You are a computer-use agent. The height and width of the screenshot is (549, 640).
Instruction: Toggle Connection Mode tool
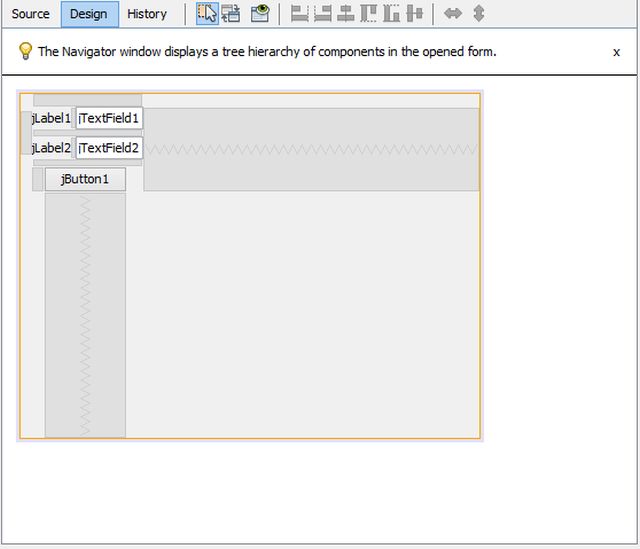pyautogui.click(x=231, y=13)
